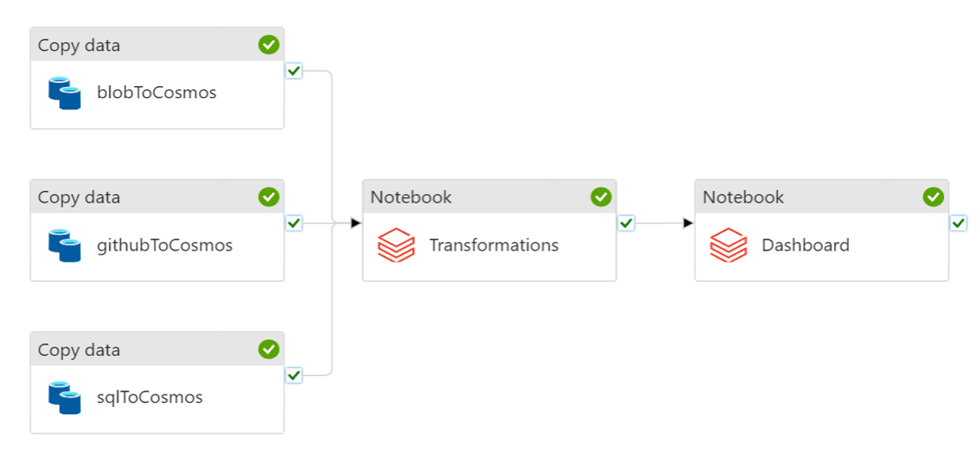The height and width of the screenshot is (459, 980).
Task: Click green success status icon on Dashboard
Action: (933, 197)
